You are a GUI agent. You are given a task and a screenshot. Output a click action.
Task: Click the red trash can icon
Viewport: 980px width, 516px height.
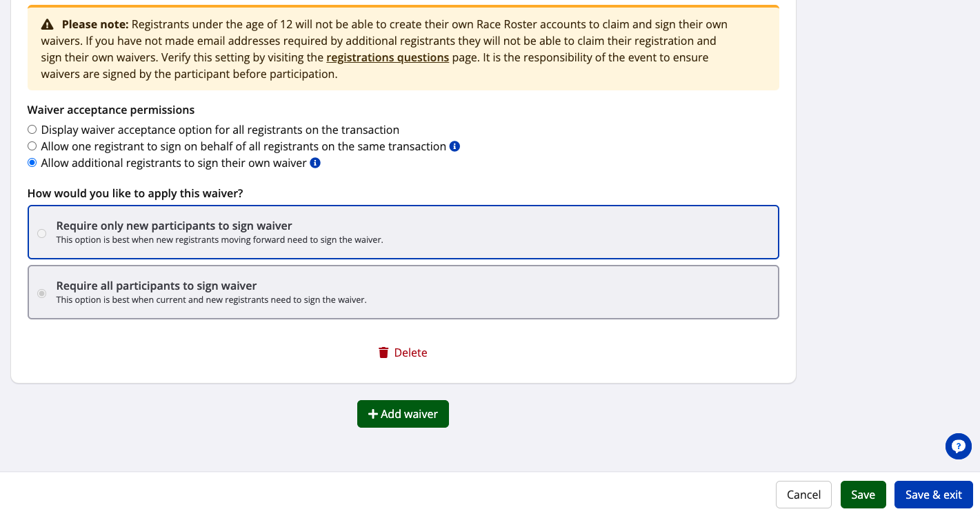383,353
